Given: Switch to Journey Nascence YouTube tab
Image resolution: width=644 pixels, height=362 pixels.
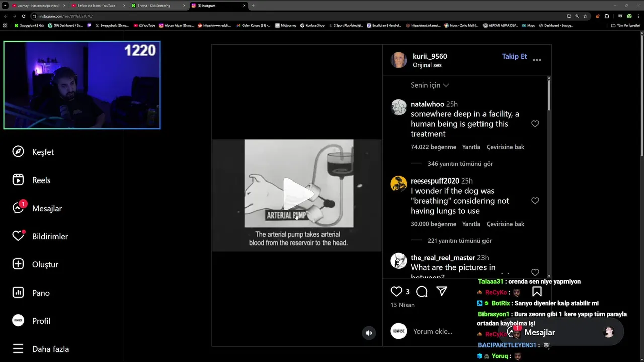Looking at the screenshot, I should [38, 6].
